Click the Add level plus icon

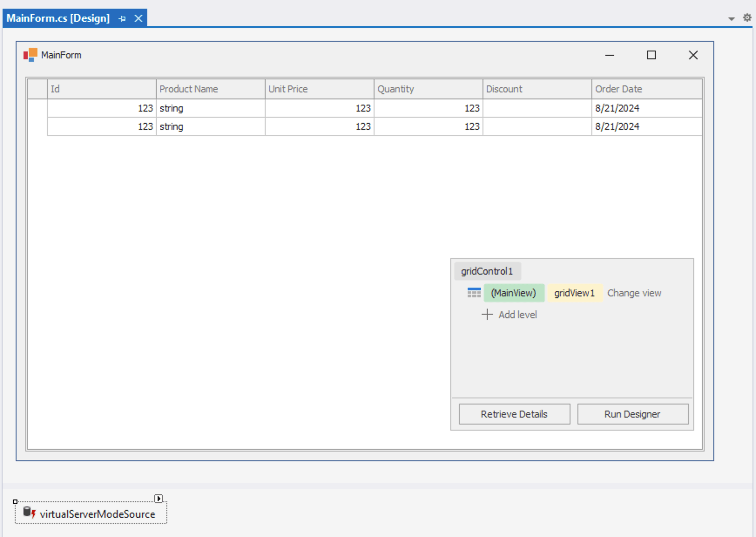click(x=487, y=314)
